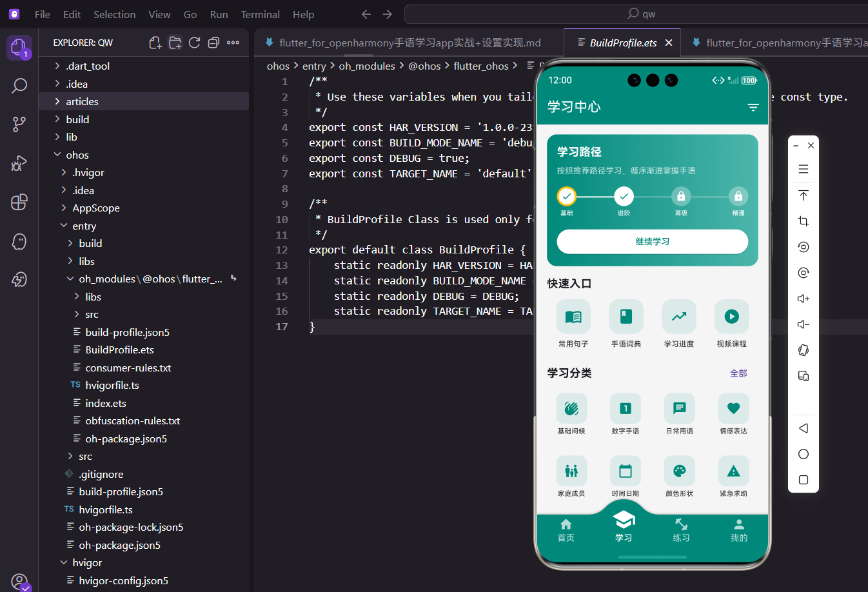The width and height of the screenshot is (868, 592).
Task: Tap the 继续学习 button
Action: [x=652, y=242]
